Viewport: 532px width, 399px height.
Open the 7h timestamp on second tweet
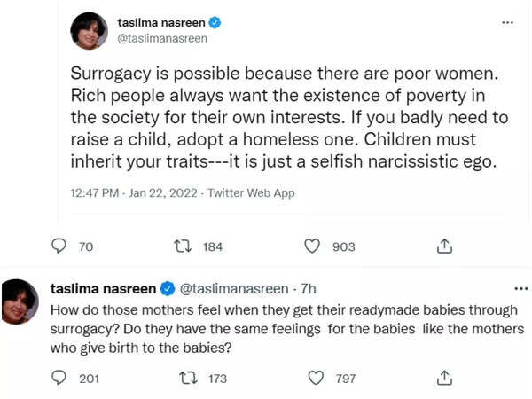308,287
